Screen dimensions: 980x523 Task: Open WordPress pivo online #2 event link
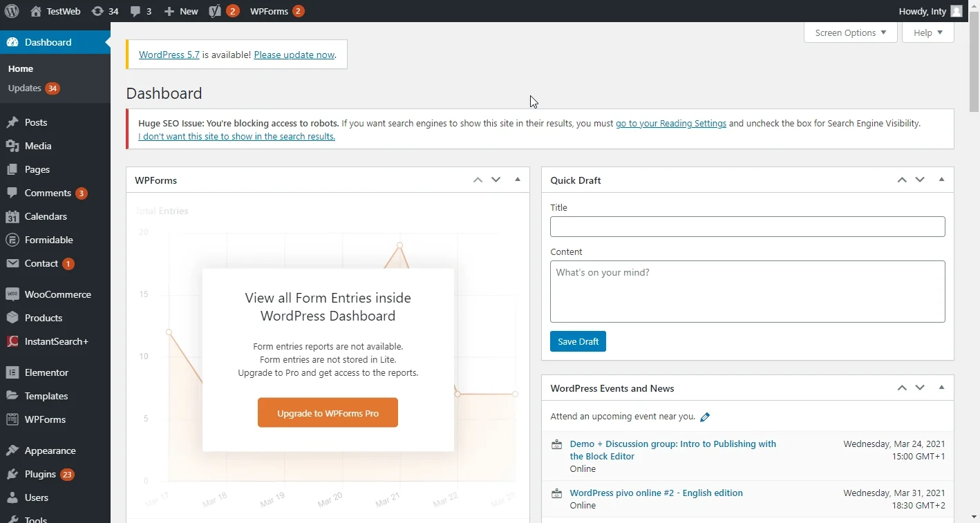[657, 493]
